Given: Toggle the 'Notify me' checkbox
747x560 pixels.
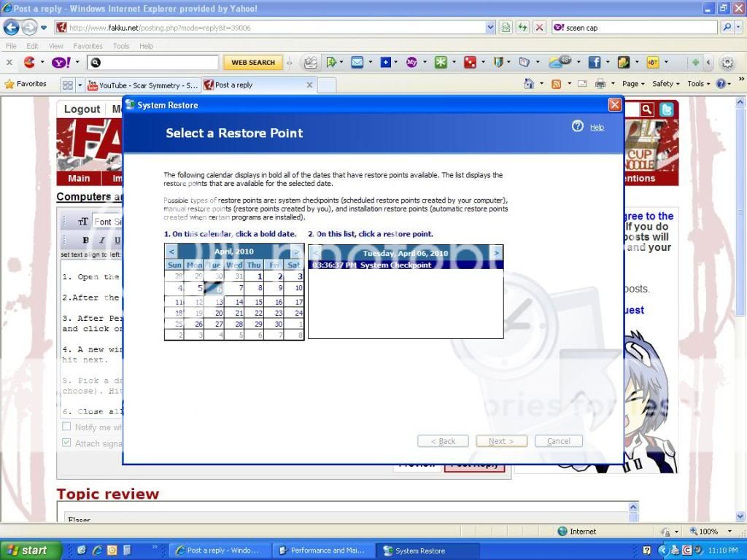Looking at the screenshot, I should 67,427.
